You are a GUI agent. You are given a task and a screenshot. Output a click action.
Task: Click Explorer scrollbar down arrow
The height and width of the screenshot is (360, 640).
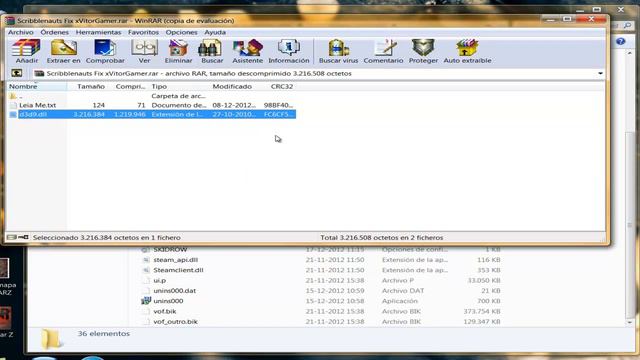[630, 322]
